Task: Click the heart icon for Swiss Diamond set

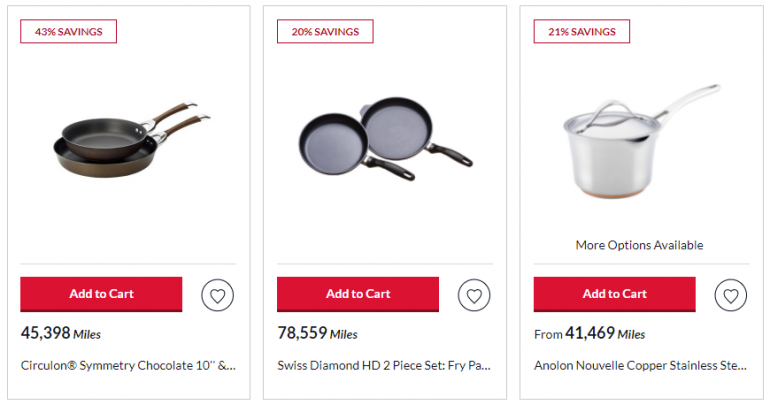Action: click(474, 295)
